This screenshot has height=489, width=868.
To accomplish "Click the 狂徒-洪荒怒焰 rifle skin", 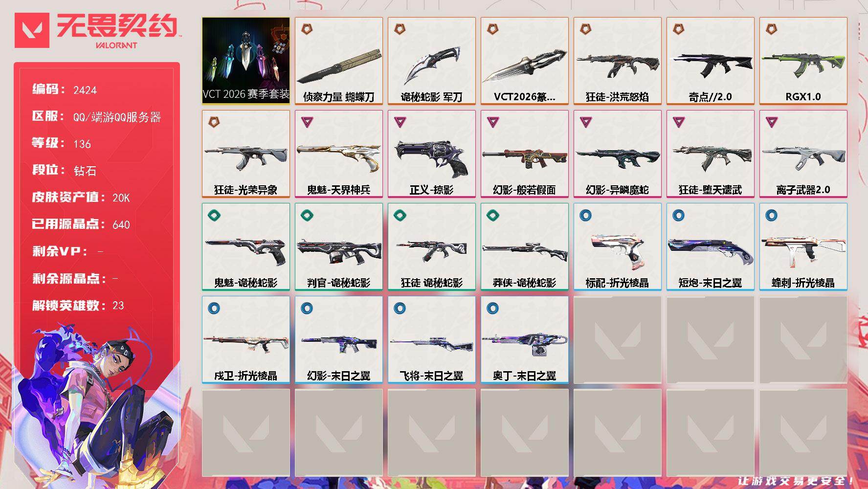I will [617, 61].
